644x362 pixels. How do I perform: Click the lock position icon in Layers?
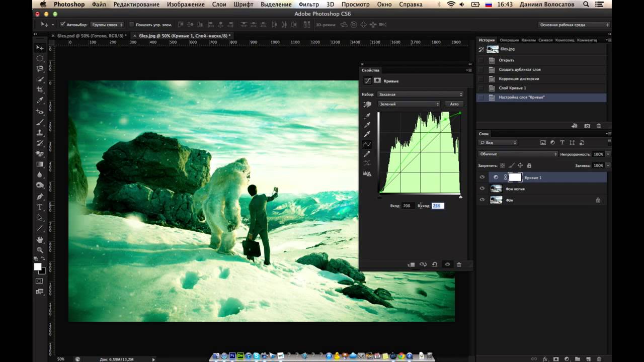[x=520, y=165]
